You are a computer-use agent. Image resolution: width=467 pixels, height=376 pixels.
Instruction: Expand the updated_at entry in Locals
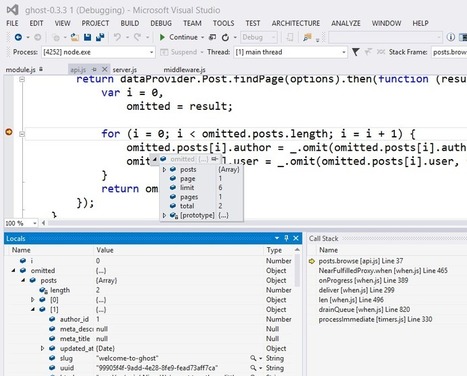42,348
